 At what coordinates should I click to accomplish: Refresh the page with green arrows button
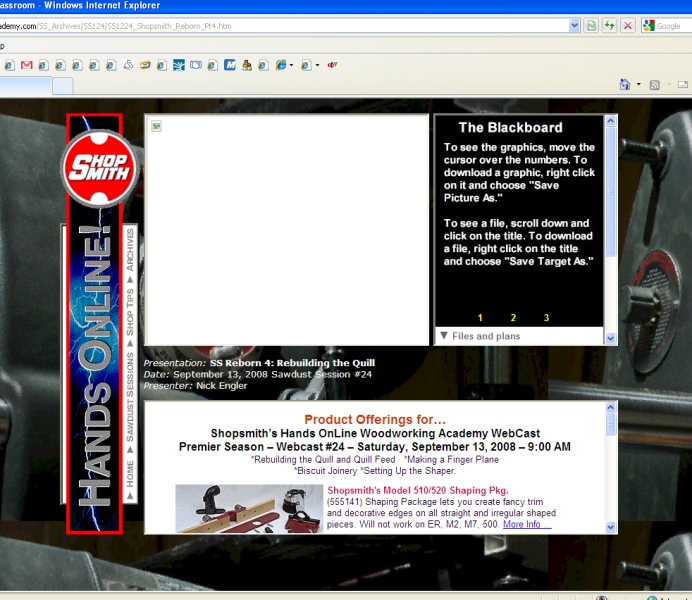(609, 26)
